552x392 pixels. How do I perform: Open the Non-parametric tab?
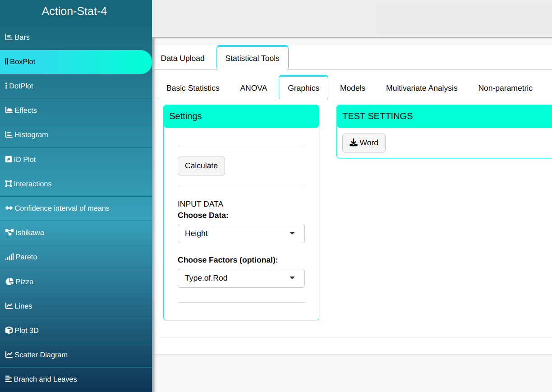point(505,88)
